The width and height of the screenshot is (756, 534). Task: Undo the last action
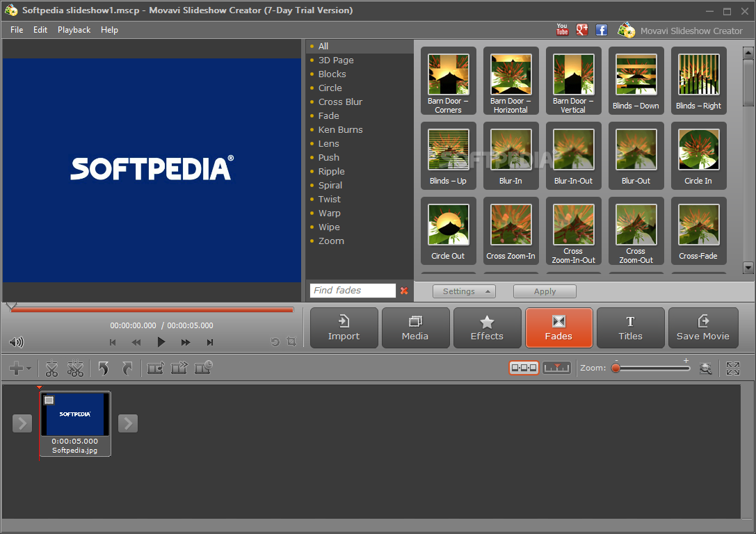[103, 369]
